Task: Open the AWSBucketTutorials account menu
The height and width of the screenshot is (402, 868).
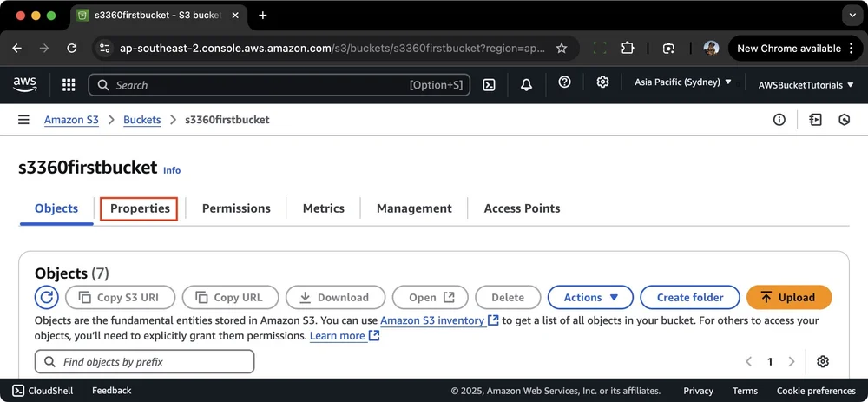Action: coord(806,85)
